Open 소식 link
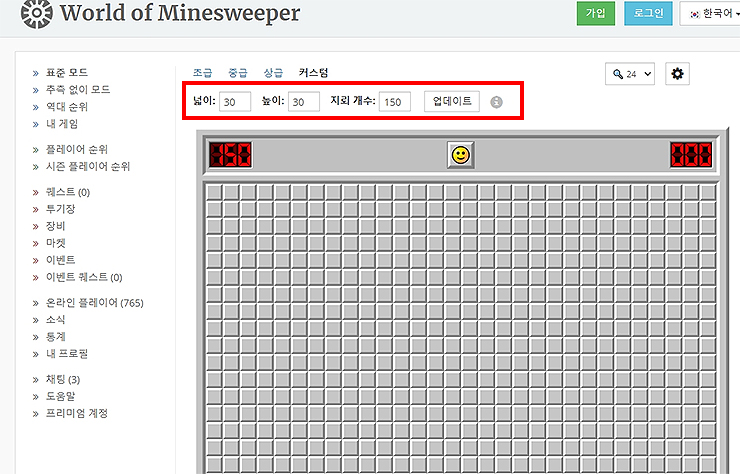This screenshot has height=474, width=740. click(55, 320)
